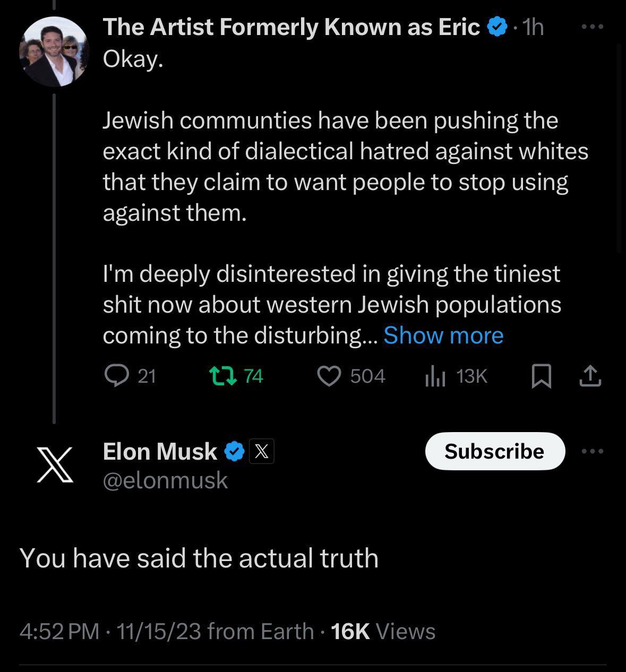This screenshot has width=626, height=672.
Task: Toggle like heart on Eric's post
Action: click(329, 376)
